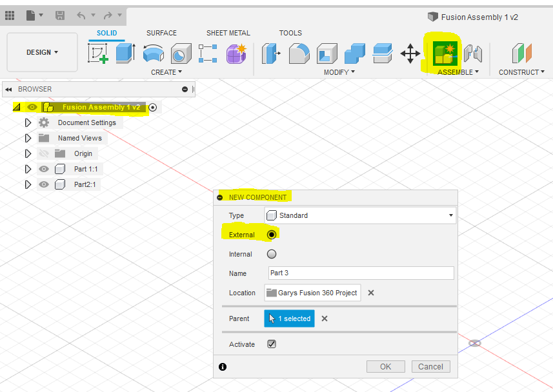The image size is (553, 392).
Task: Activate the Extrude tool
Action: point(124,54)
